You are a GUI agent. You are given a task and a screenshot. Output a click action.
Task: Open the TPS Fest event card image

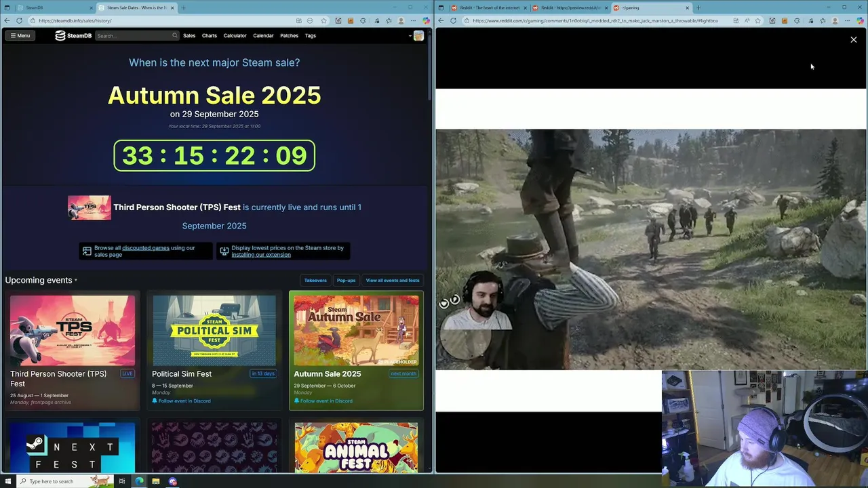coord(73,330)
